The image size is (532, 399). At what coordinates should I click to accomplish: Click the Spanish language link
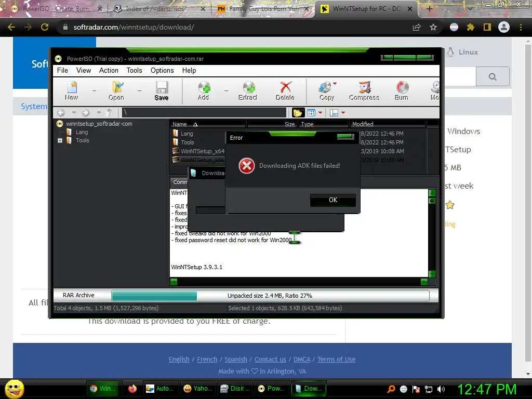pos(236,360)
